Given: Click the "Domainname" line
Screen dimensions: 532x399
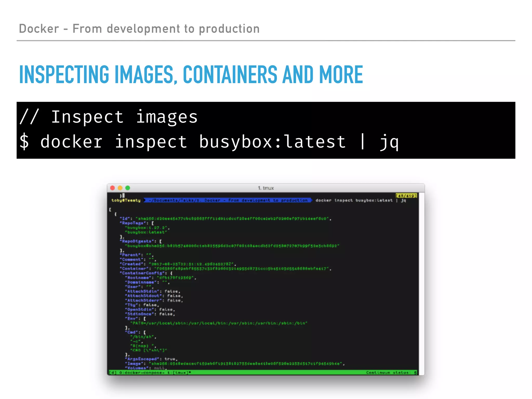Looking at the screenshot, I should 147,282.
